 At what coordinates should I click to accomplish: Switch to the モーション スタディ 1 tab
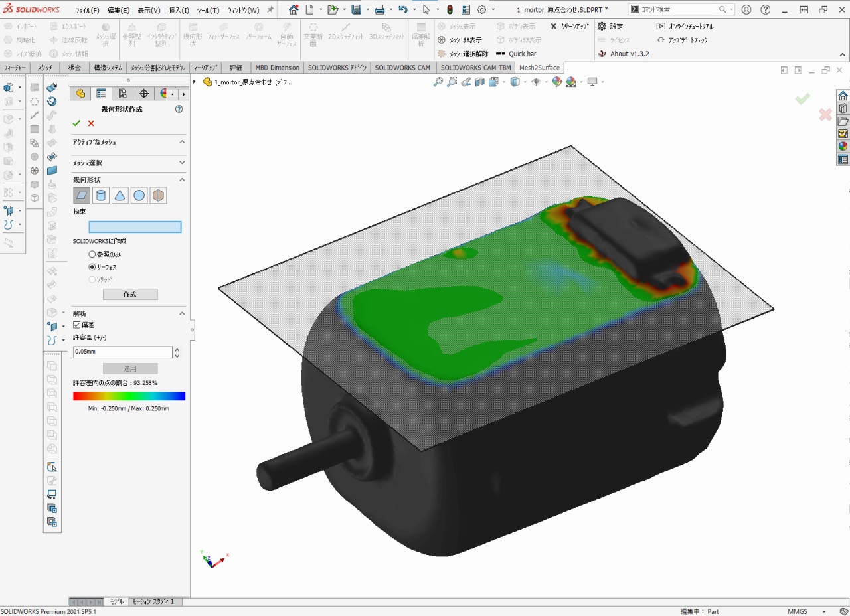[x=153, y=601]
